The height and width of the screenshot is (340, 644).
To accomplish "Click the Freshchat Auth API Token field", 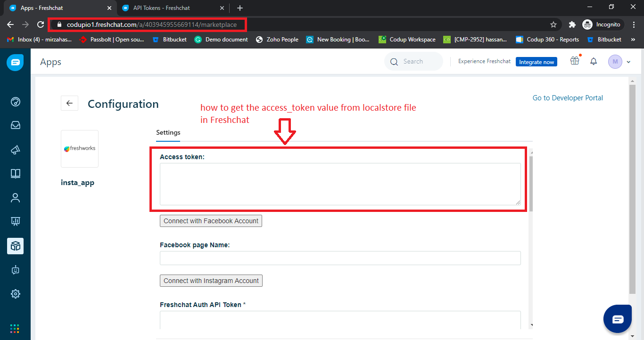I will (340, 320).
